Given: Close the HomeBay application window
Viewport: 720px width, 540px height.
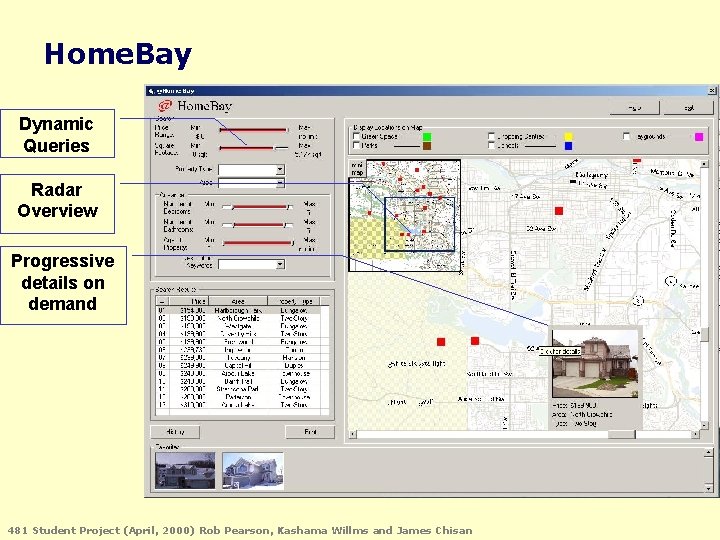Looking at the screenshot, I should (712, 91).
